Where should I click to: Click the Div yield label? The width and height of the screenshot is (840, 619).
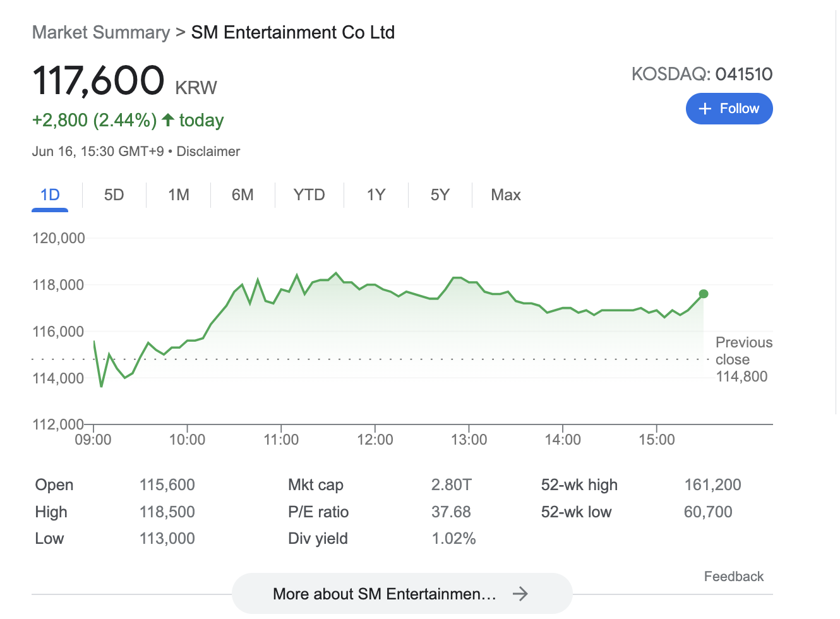318,539
